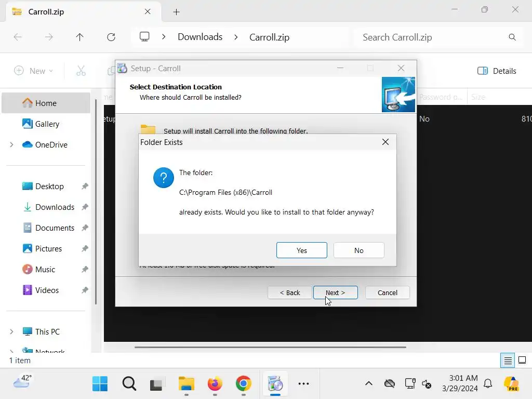Refresh the File Explorer view
This screenshot has width=532, height=399.
click(x=111, y=37)
